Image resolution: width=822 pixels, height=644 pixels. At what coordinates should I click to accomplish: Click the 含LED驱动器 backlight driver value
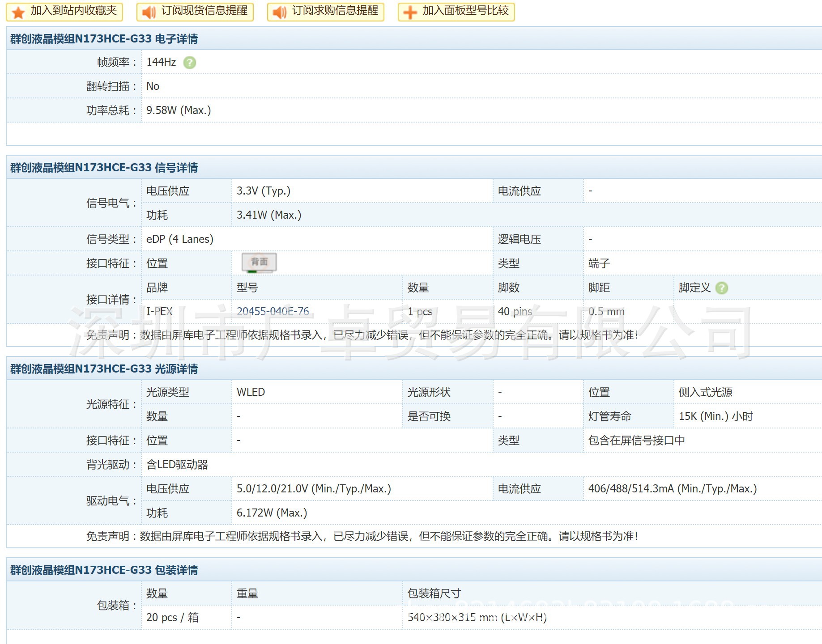click(x=177, y=465)
